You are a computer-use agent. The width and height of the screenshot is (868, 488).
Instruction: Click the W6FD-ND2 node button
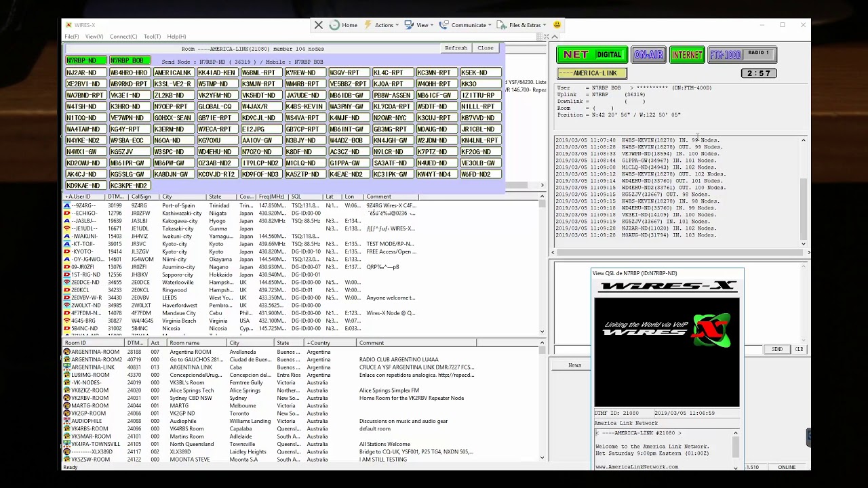coord(479,174)
